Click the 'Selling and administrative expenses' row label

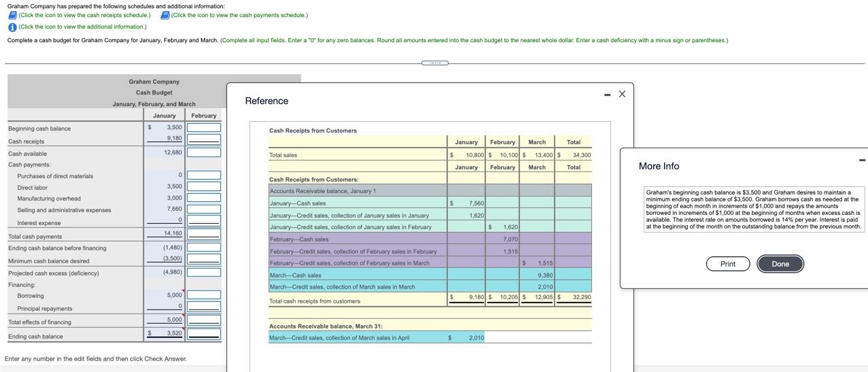(x=64, y=210)
